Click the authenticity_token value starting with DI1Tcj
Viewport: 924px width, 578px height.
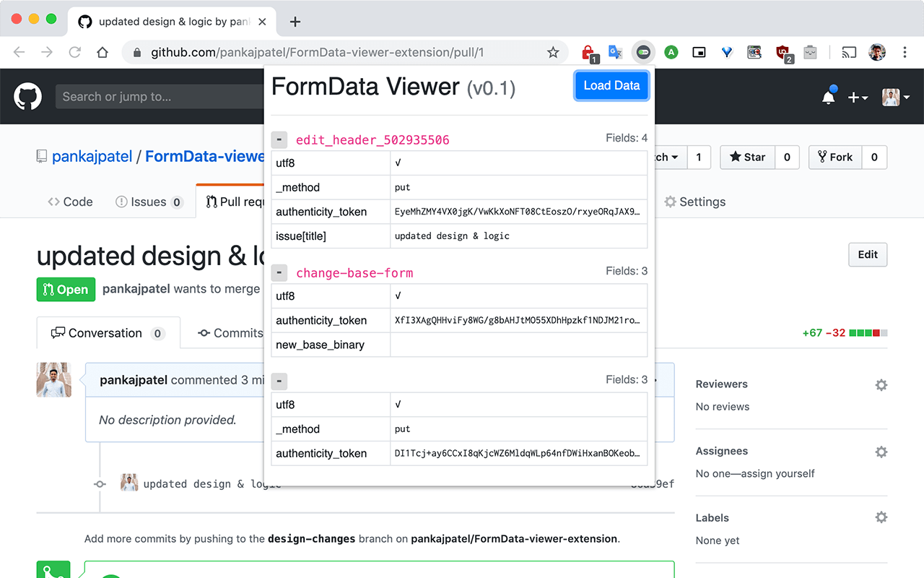click(517, 453)
